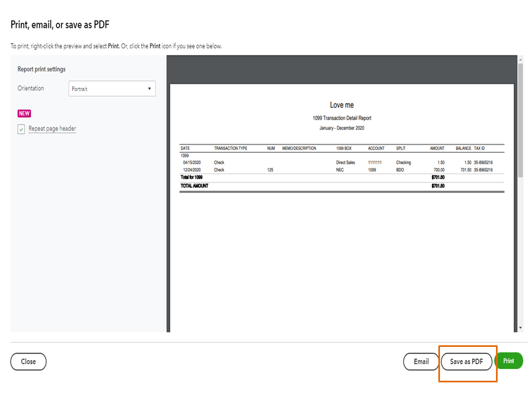Click the pink NEW badge
Image resolution: width=532 pixels, height=399 pixels.
click(24, 113)
